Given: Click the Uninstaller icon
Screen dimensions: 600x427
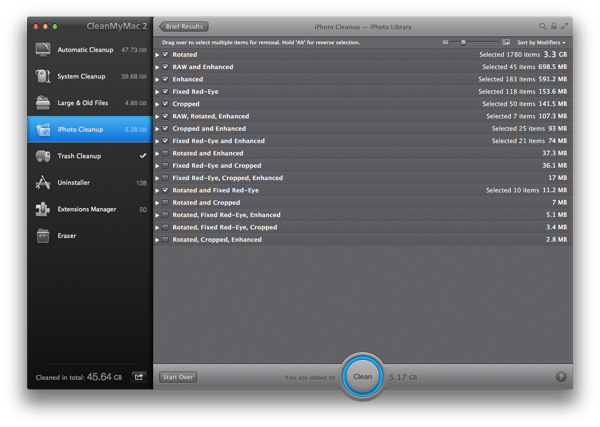Looking at the screenshot, I should pos(43,183).
